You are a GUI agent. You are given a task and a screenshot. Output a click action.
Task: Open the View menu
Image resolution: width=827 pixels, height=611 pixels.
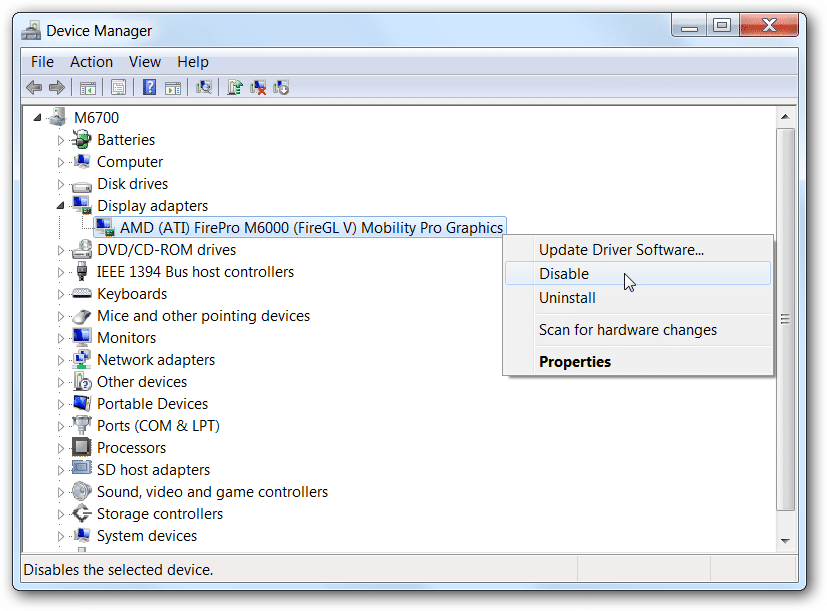[x=145, y=62]
